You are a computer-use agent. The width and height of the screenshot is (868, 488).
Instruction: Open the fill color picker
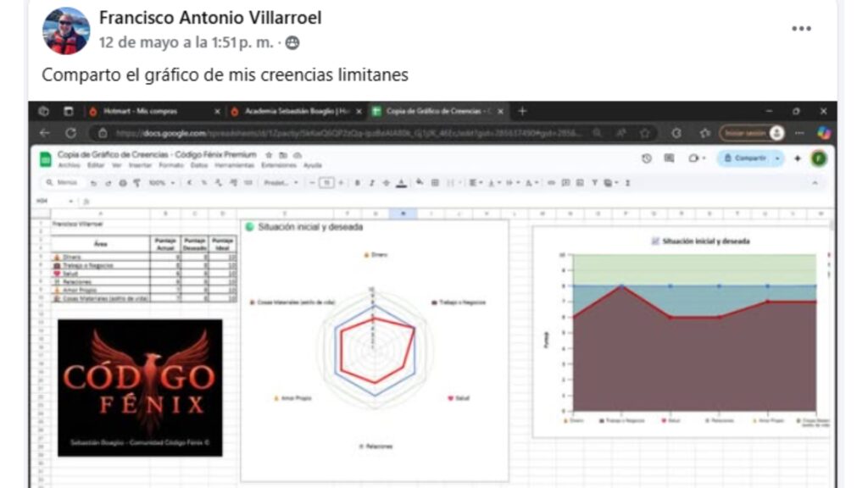pos(420,183)
